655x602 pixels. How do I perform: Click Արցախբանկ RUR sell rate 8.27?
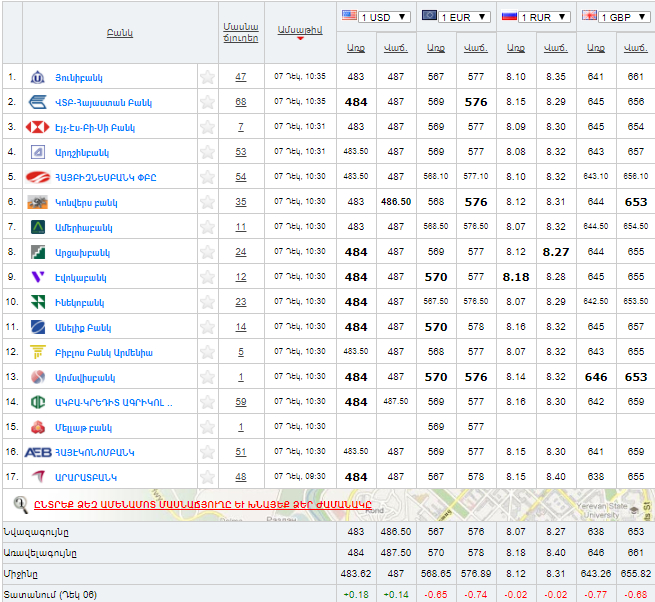[556, 252]
